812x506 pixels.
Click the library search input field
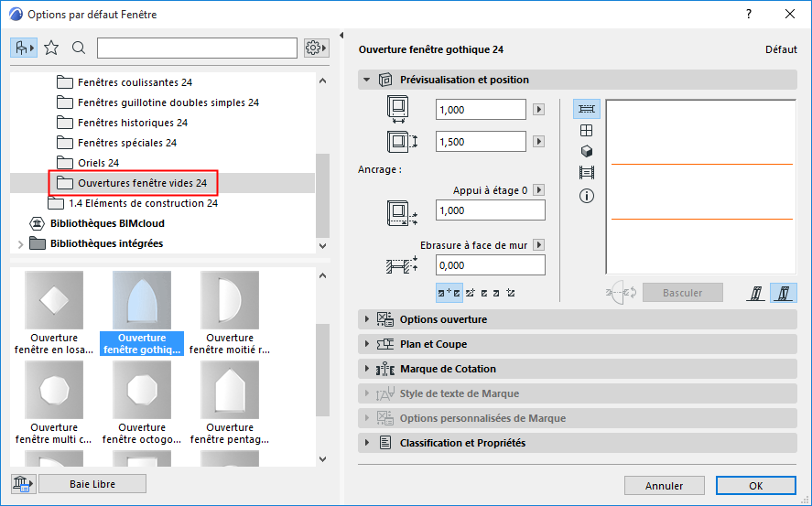click(x=198, y=48)
